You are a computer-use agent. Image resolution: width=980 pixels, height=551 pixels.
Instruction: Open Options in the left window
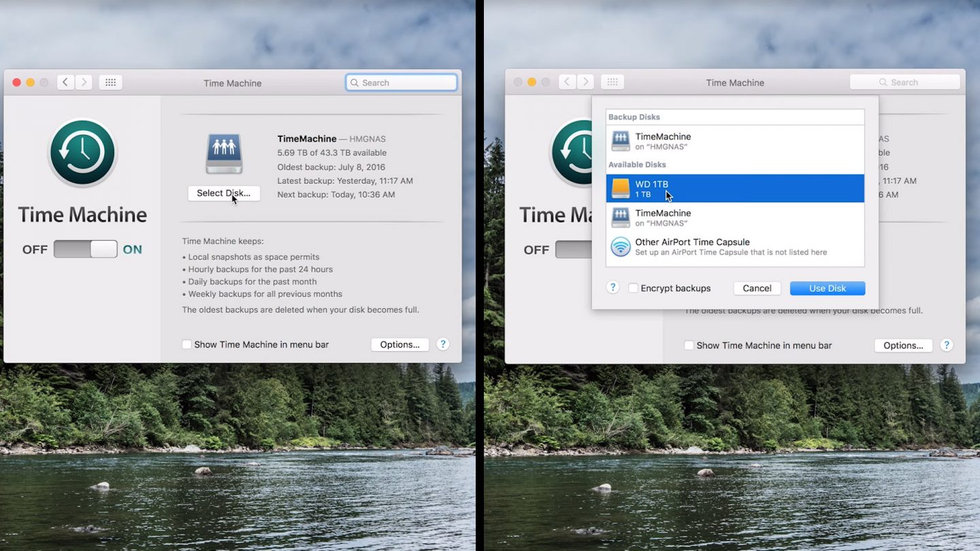(x=400, y=344)
